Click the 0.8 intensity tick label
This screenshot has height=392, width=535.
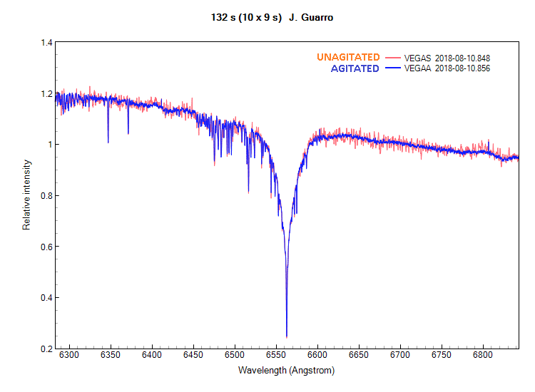46,196
